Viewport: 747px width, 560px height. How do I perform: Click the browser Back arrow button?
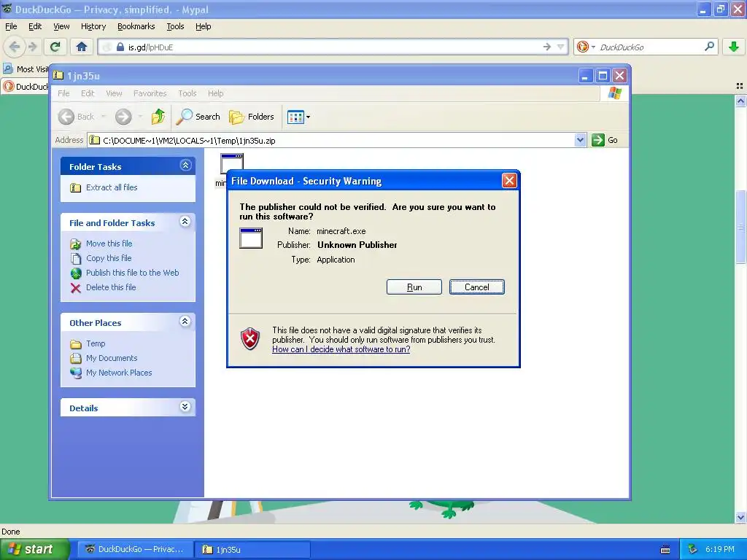tap(15, 47)
